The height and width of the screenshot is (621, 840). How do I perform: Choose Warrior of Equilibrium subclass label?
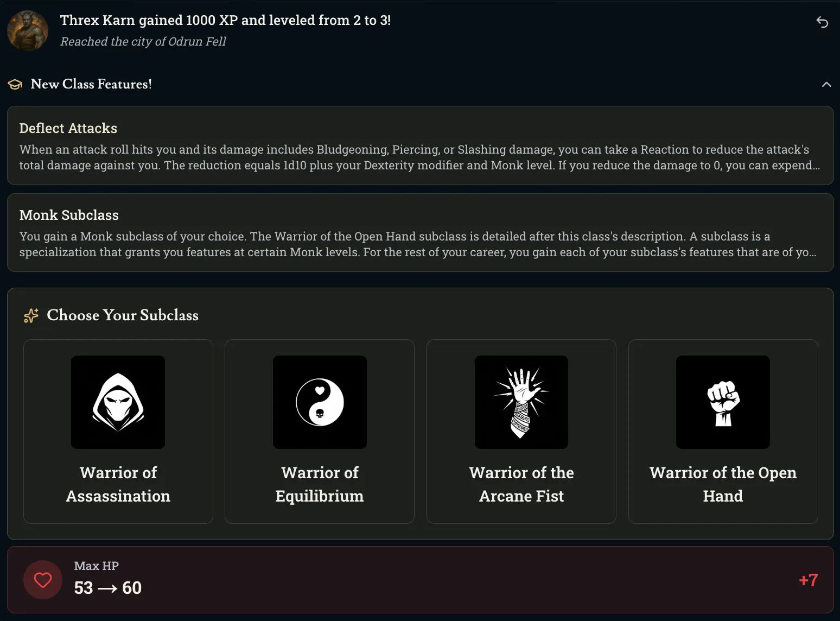click(x=320, y=484)
